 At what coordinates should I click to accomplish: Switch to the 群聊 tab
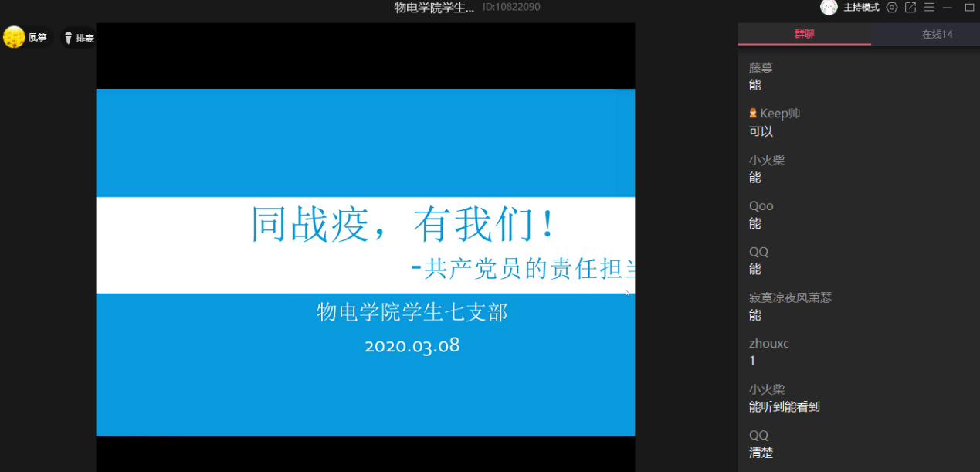pyautogui.click(x=804, y=34)
